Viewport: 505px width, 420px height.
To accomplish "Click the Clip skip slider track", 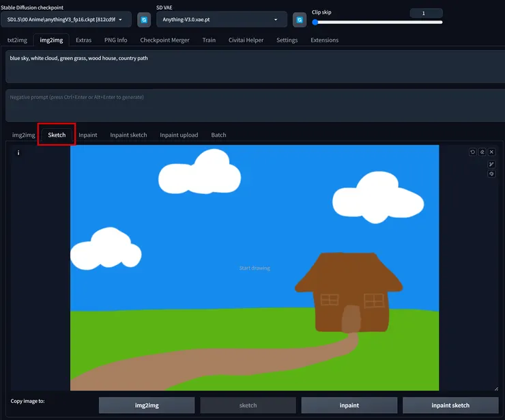I will [377, 23].
